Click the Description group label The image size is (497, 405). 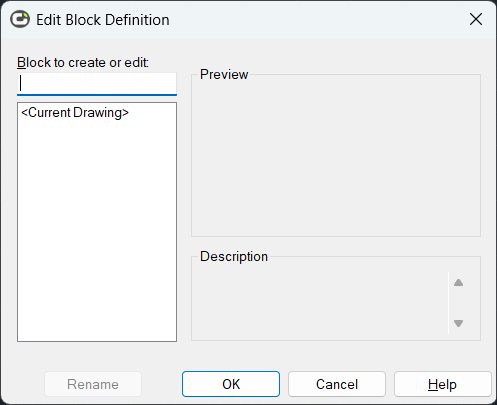pyautogui.click(x=234, y=256)
